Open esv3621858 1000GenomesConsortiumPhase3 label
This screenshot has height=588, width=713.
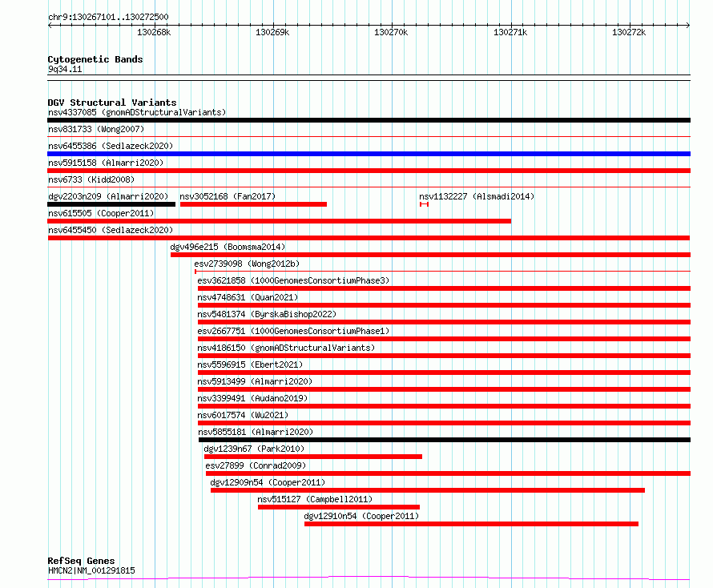(293, 280)
